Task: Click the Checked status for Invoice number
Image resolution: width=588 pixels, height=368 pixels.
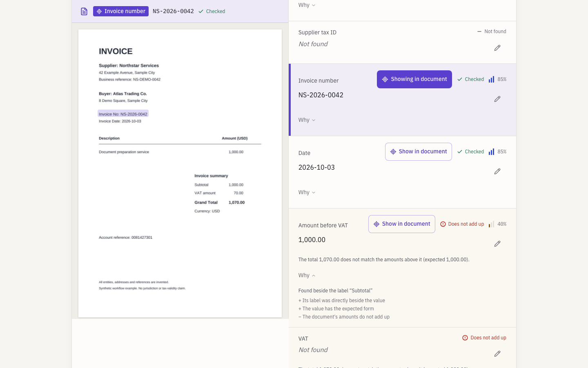Action: 470,79
